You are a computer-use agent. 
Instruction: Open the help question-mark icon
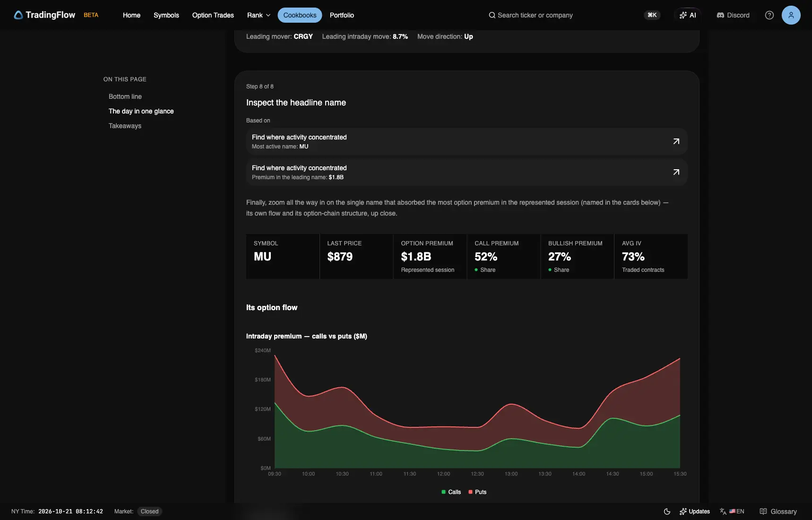(769, 15)
